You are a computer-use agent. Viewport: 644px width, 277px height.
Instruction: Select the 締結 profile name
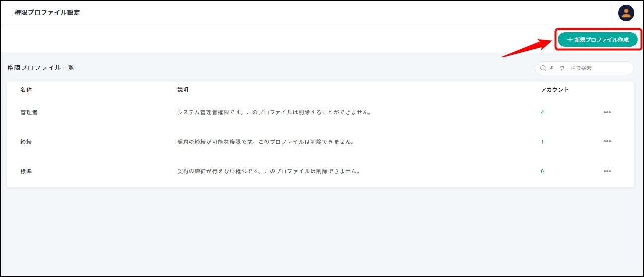[x=26, y=142]
